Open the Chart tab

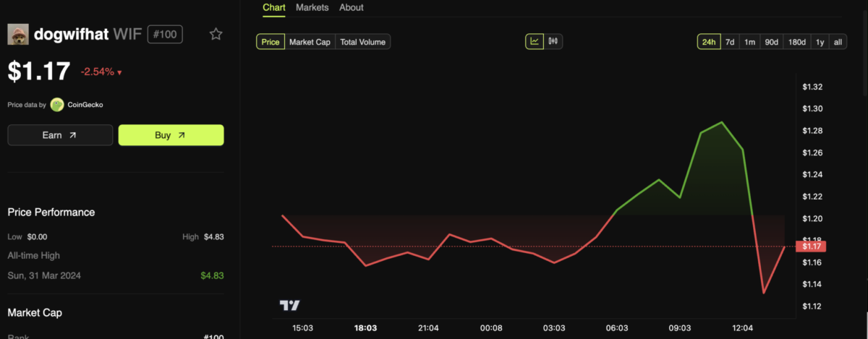(274, 7)
